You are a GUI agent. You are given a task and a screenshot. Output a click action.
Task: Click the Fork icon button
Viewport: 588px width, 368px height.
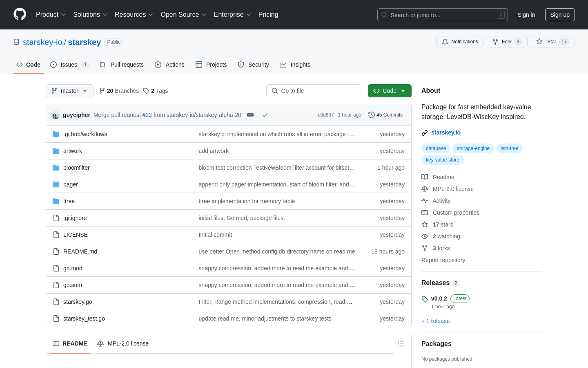point(495,42)
